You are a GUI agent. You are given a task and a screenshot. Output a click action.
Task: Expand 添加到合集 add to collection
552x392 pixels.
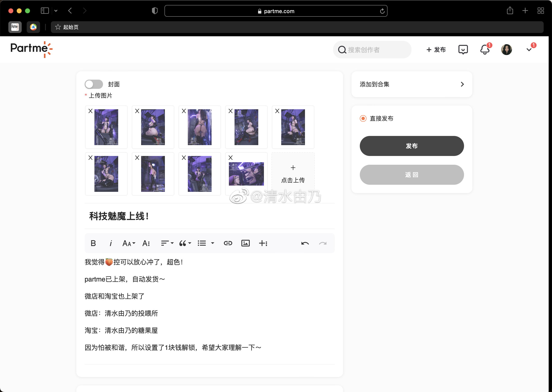(x=411, y=84)
